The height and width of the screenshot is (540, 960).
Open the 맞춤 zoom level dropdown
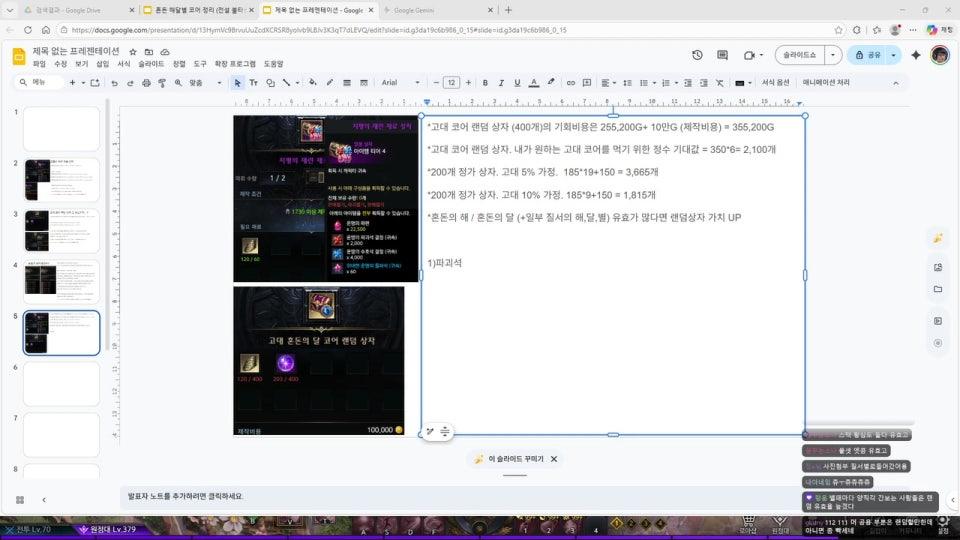pos(203,83)
